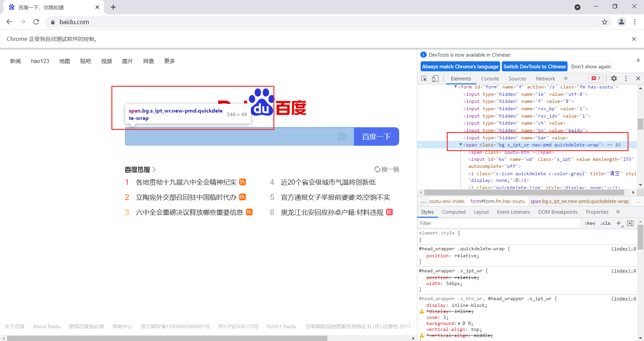Switch to the Sources tab
This screenshot has width=644, height=341.
[517, 78]
